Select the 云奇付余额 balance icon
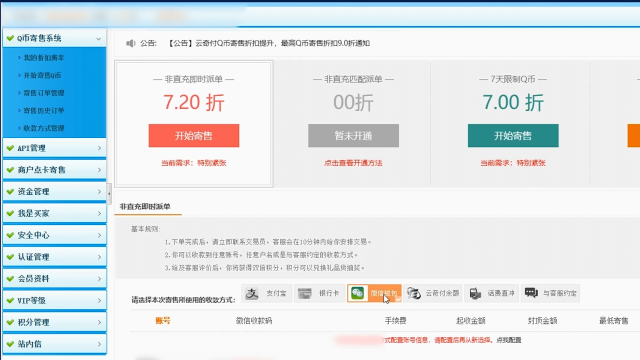Image resolution: width=640 pixels, height=360 pixels. 413,293
